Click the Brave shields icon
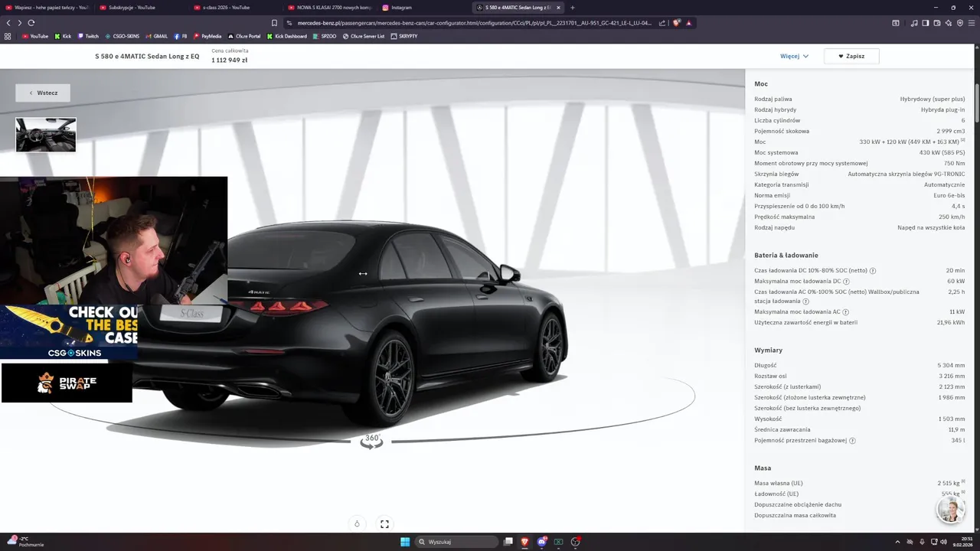 pos(676,23)
